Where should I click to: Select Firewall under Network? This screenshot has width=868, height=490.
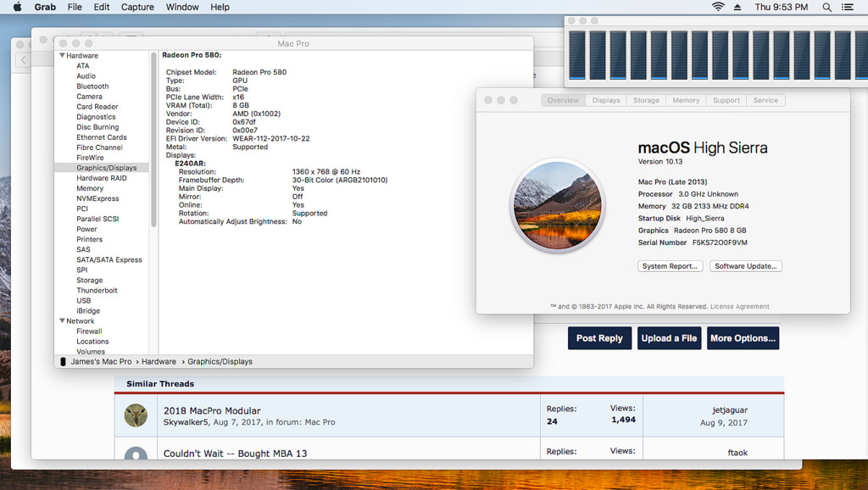(89, 331)
